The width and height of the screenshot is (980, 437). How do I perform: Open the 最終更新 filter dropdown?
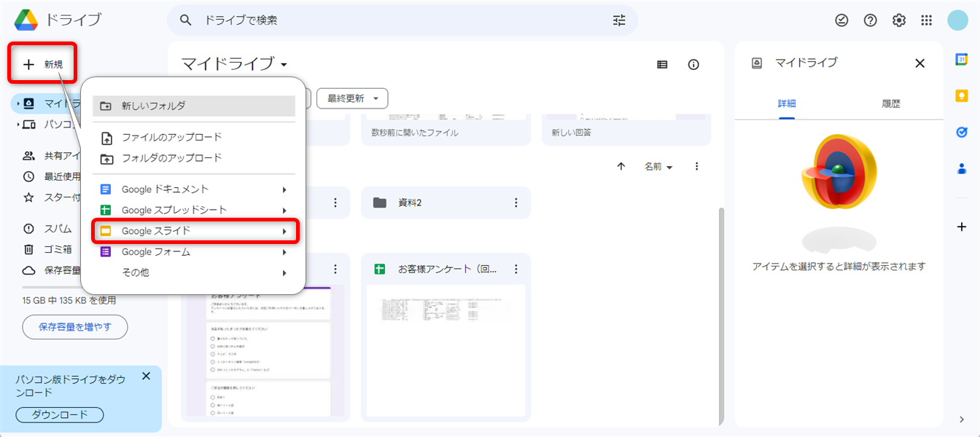pos(352,98)
